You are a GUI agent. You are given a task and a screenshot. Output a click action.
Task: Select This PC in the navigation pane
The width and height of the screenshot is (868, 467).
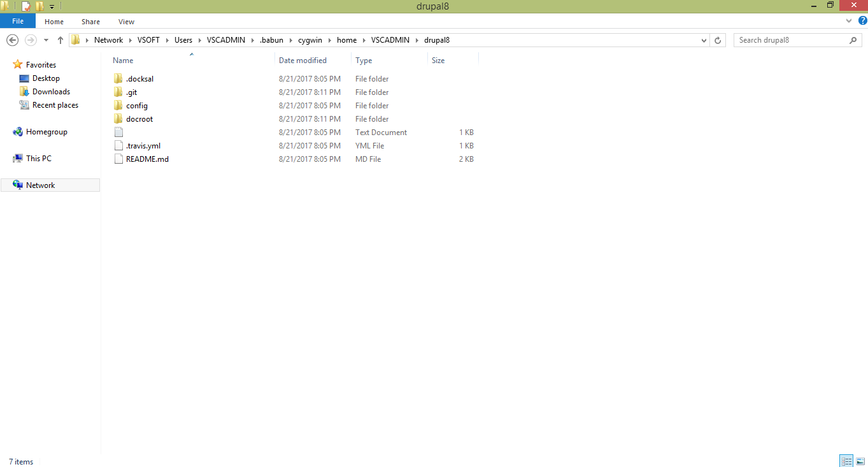click(x=38, y=158)
